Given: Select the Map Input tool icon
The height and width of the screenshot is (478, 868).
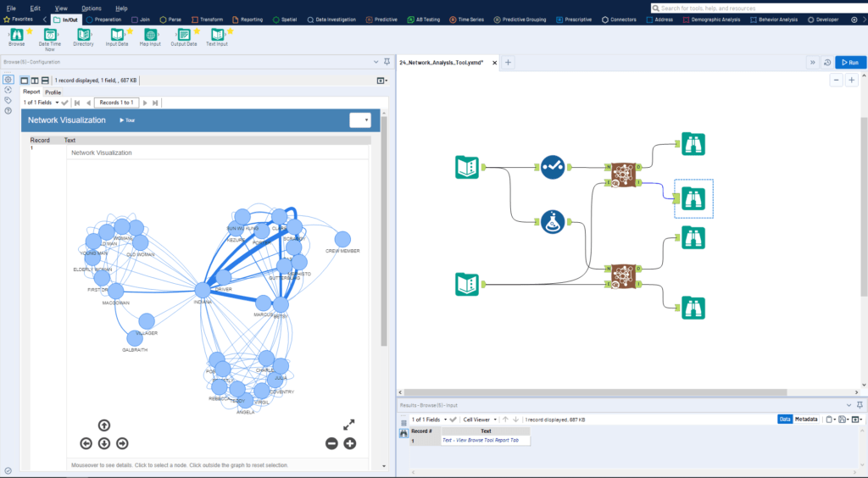Looking at the screenshot, I should pos(150,35).
